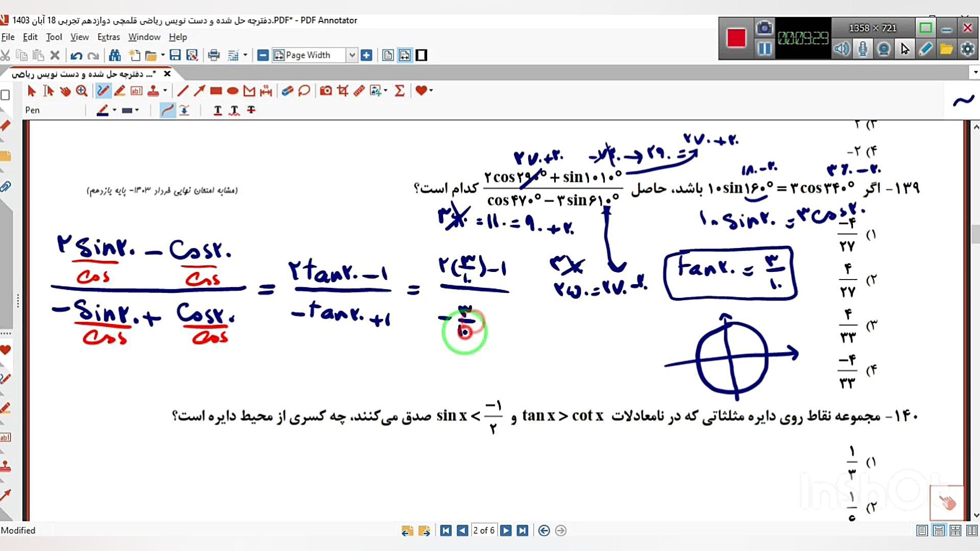Toggle webcam capture in recorder

884,49
